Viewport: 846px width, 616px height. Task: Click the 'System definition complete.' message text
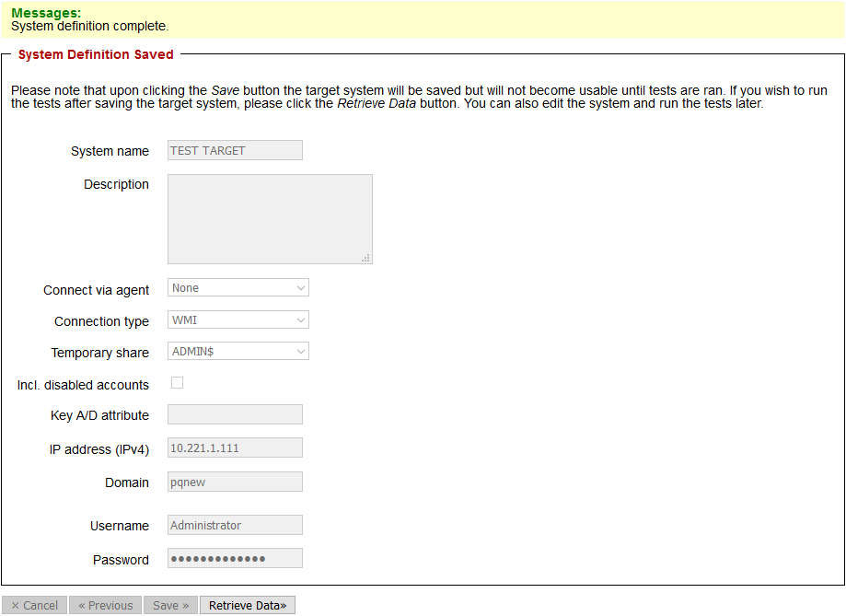[x=89, y=27]
